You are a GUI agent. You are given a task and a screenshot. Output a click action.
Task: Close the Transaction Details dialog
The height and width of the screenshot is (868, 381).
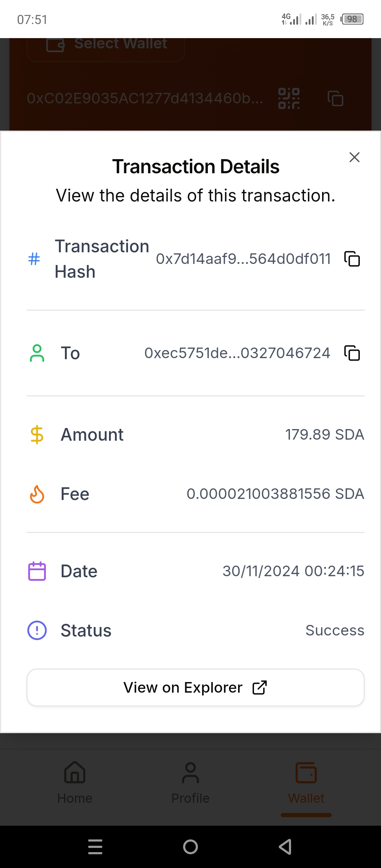coord(354,157)
